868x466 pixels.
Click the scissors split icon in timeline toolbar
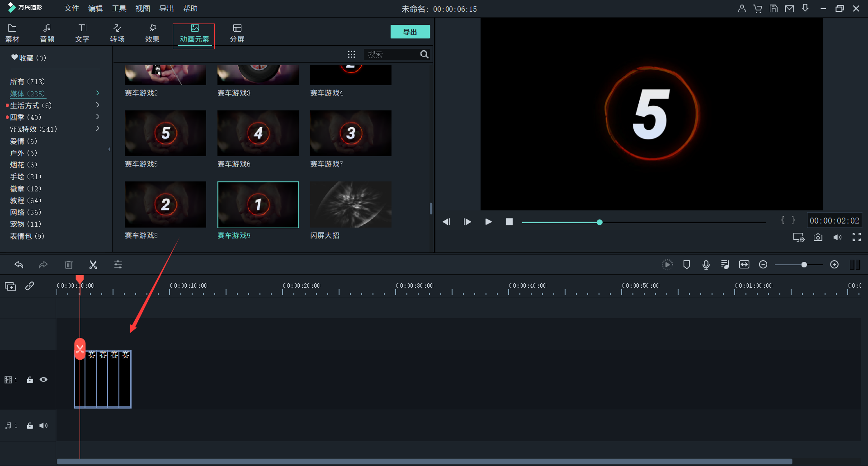93,265
